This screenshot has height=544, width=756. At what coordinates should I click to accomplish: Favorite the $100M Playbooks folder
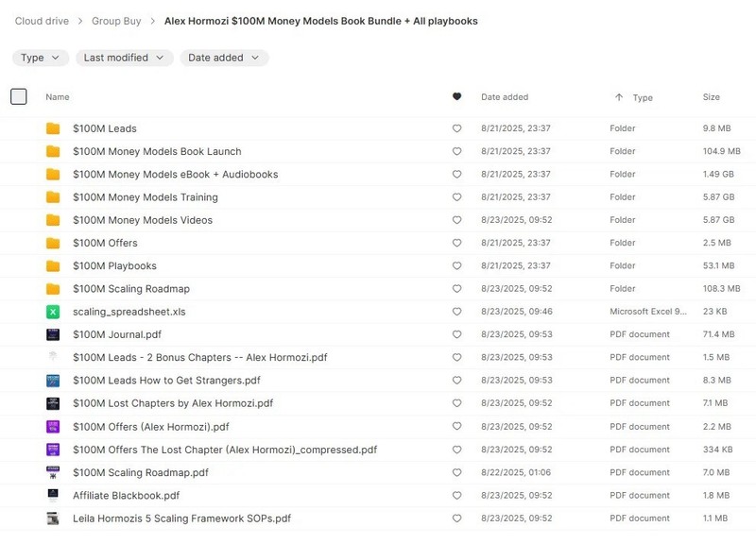coord(456,265)
